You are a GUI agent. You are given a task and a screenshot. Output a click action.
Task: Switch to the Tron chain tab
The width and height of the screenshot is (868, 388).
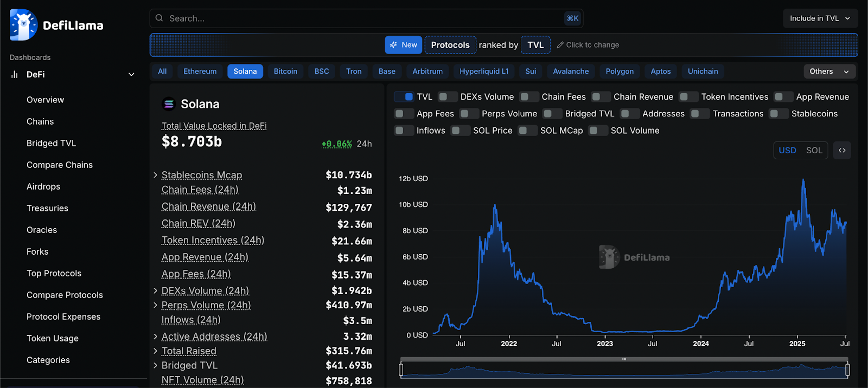pos(354,72)
